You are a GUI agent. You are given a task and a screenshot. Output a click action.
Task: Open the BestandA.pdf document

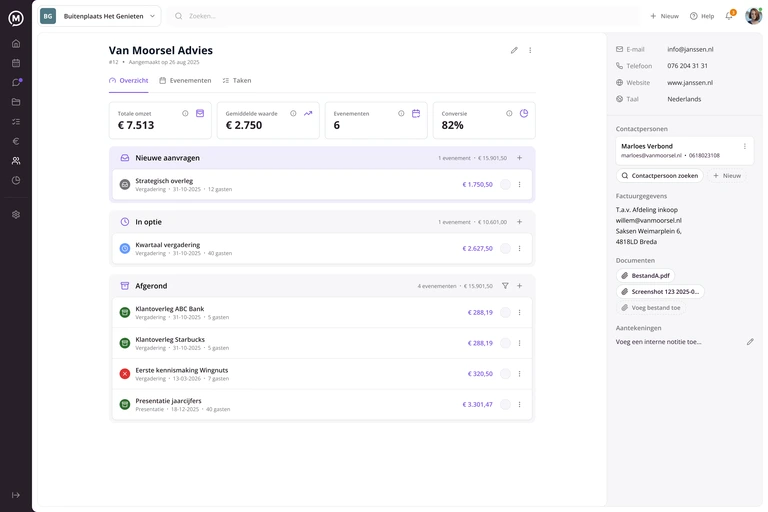click(646, 276)
